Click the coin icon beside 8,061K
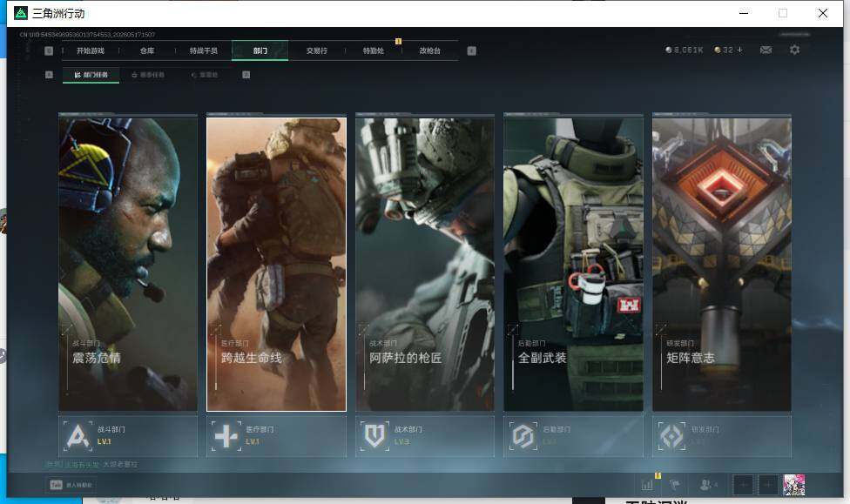Screen dimensions: 850x504 click(668, 50)
